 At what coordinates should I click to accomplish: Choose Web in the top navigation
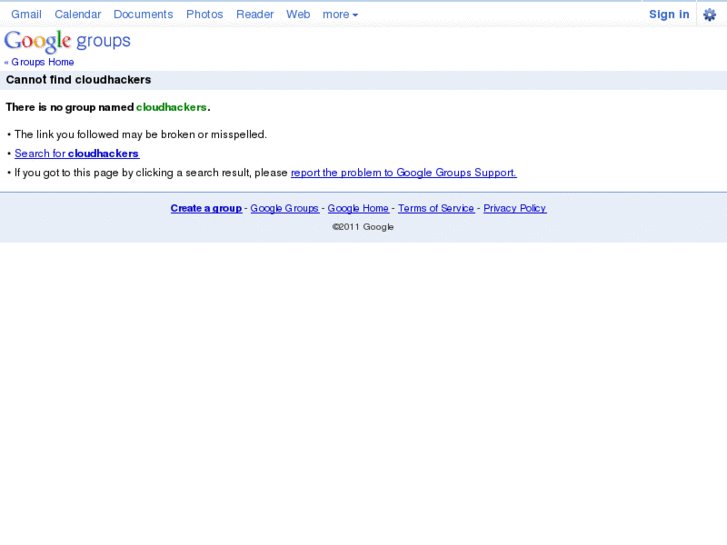[x=298, y=14]
